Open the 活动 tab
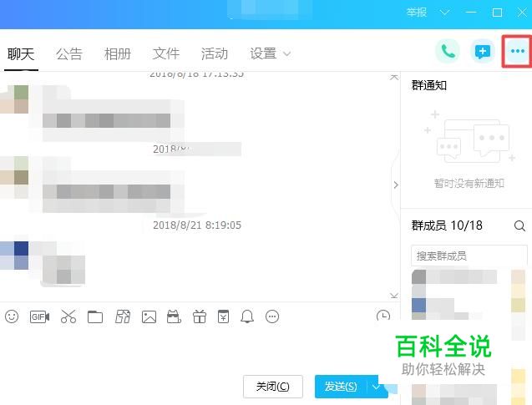The image size is (532, 405). click(x=215, y=54)
